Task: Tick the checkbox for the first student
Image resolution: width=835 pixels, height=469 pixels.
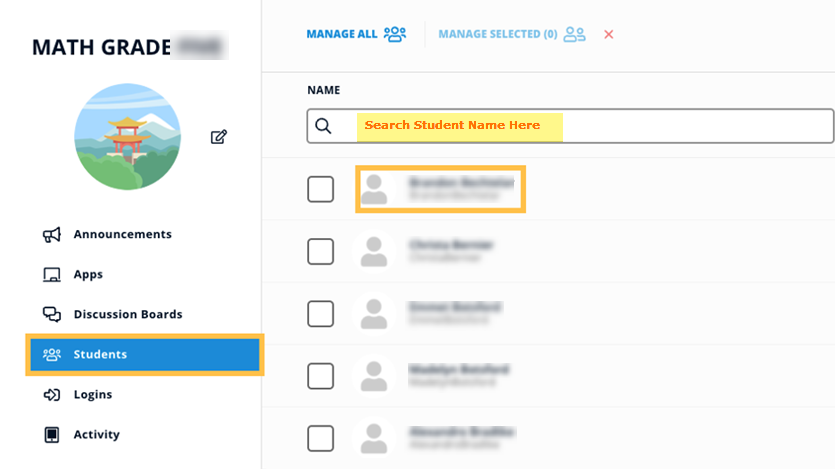Action: [x=320, y=189]
